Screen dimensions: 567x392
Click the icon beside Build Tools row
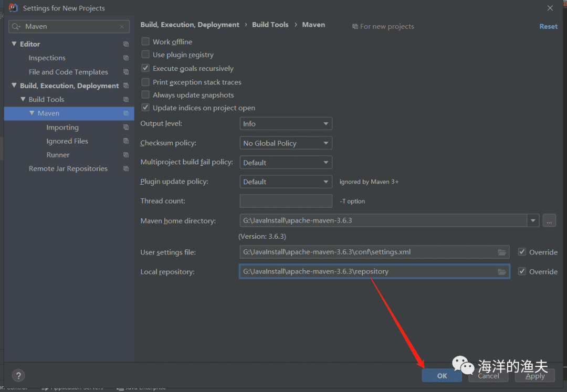coord(126,99)
